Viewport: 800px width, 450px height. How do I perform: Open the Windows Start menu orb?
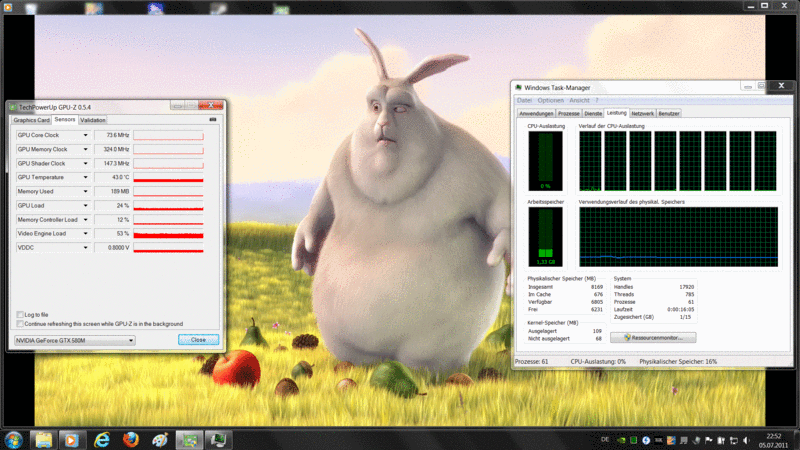click(x=13, y=439)
